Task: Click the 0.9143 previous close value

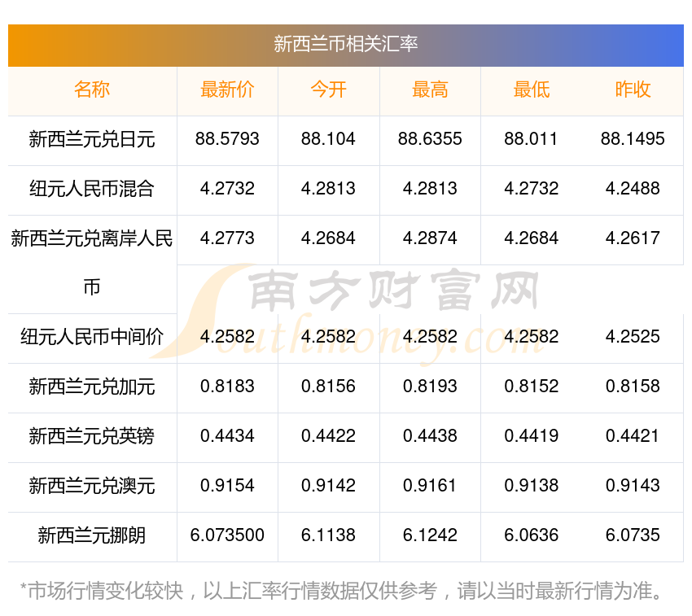Action: point(633,485)
